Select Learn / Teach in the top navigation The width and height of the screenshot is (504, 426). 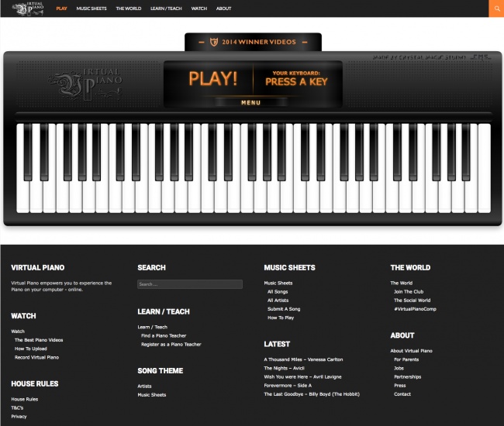click(166, 9)
